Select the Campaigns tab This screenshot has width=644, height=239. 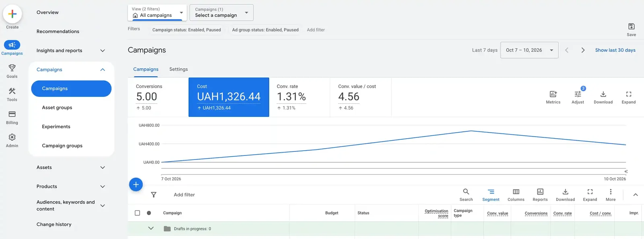click(x=146, y=69)
